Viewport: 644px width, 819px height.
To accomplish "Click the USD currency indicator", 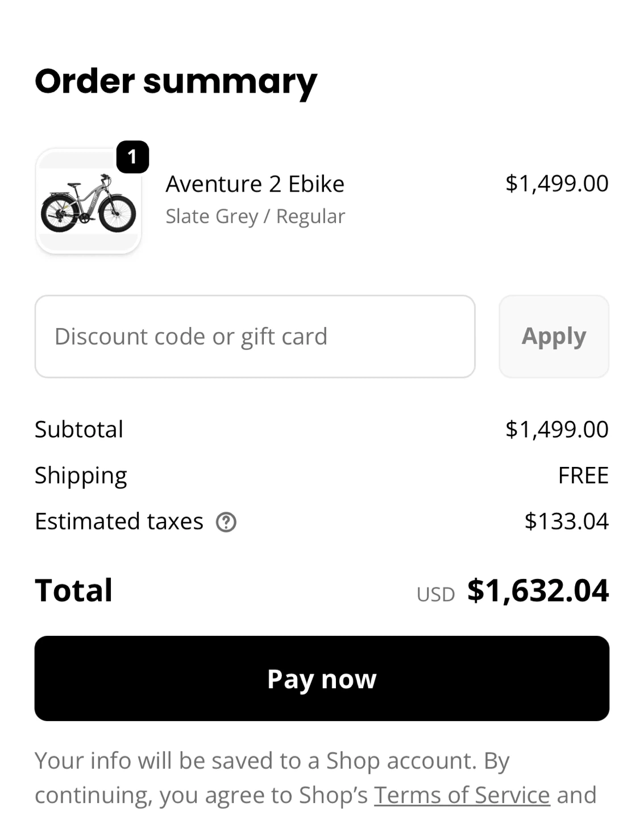I will click(435, 594).
